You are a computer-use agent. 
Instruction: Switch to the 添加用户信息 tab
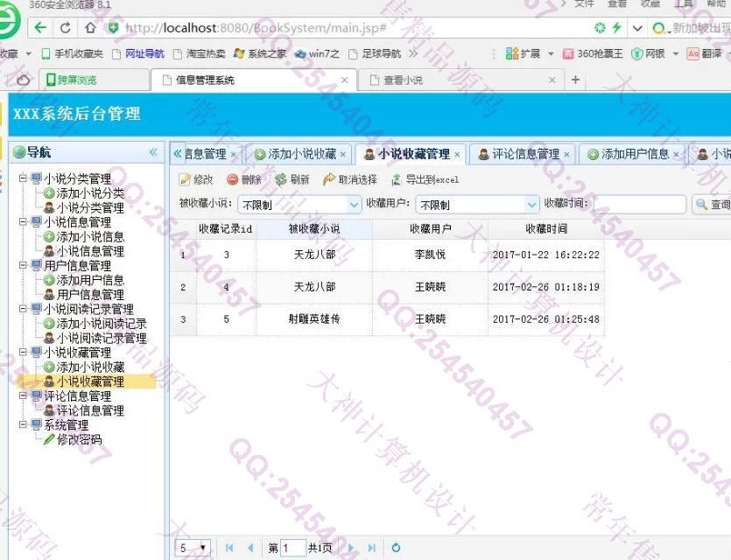coord(628,154)
